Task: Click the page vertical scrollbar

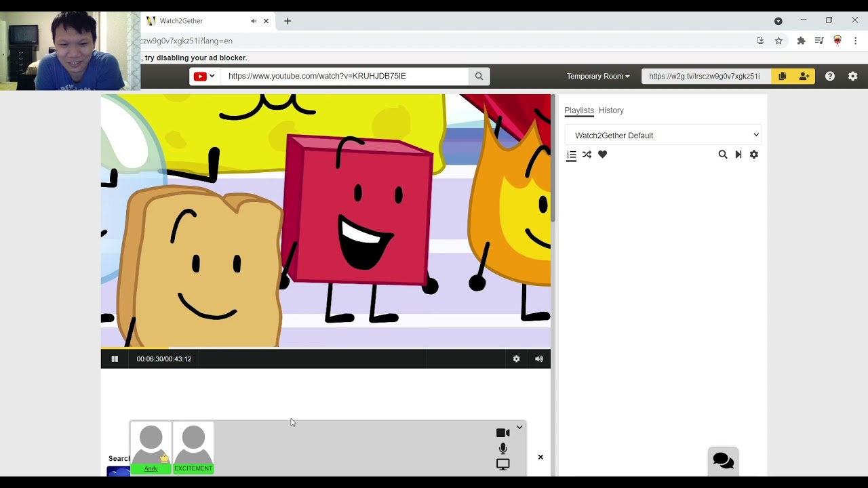Action: (x=553, y=157)
